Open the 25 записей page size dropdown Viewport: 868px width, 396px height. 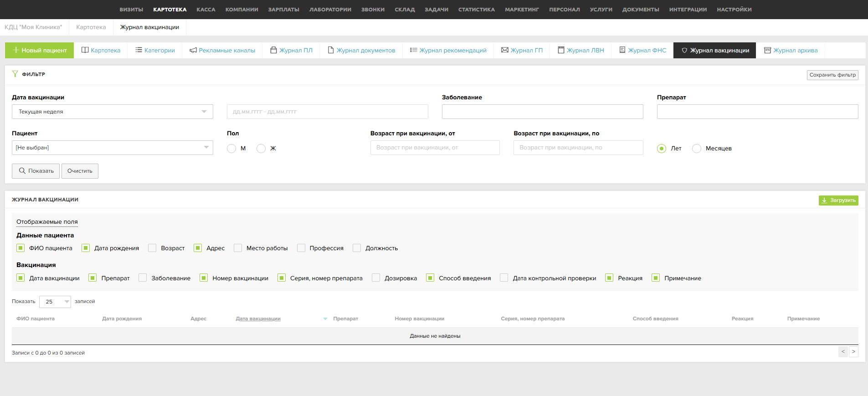[x=55, y=302]
